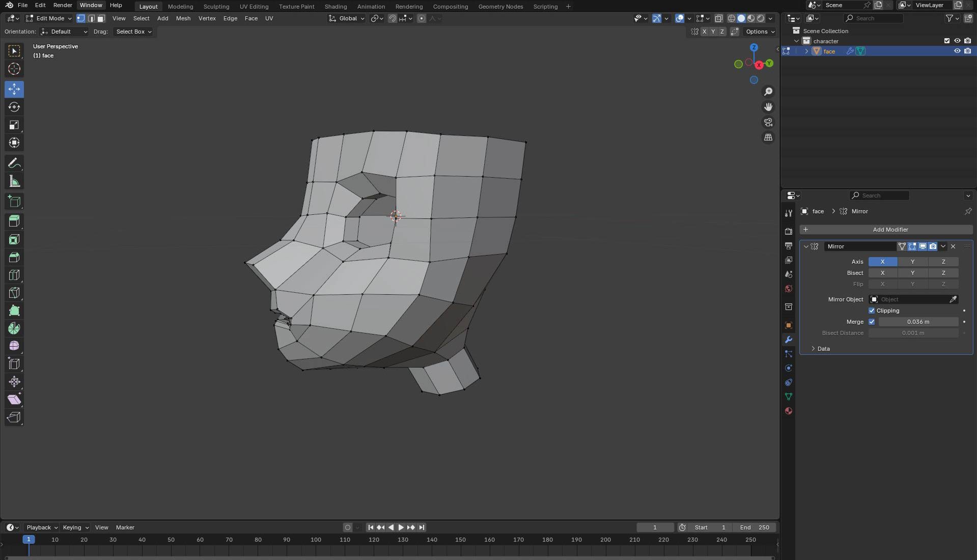Enable the Y mirror axis button
The height and width of the screenshot is (560, 977).
[912, 262]
